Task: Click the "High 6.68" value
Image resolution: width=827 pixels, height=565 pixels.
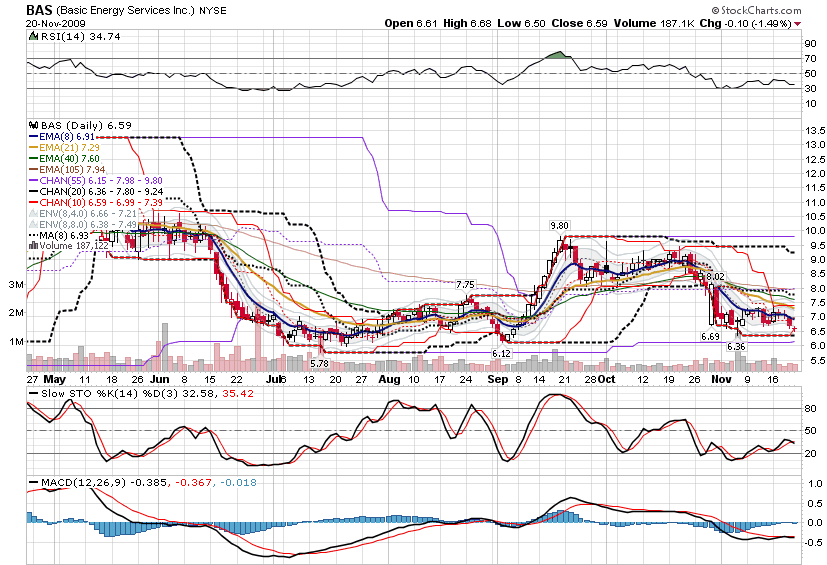Action: [x=467, y=23]
